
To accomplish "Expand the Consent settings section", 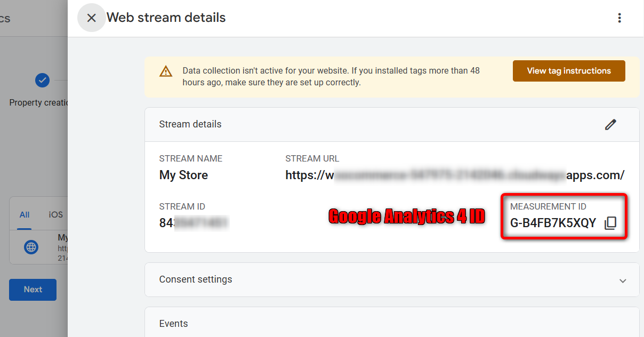I will [392, 279].
